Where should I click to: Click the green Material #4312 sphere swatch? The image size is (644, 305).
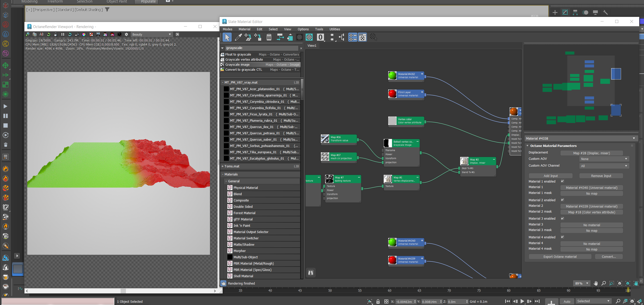click(x=392, y=75)
